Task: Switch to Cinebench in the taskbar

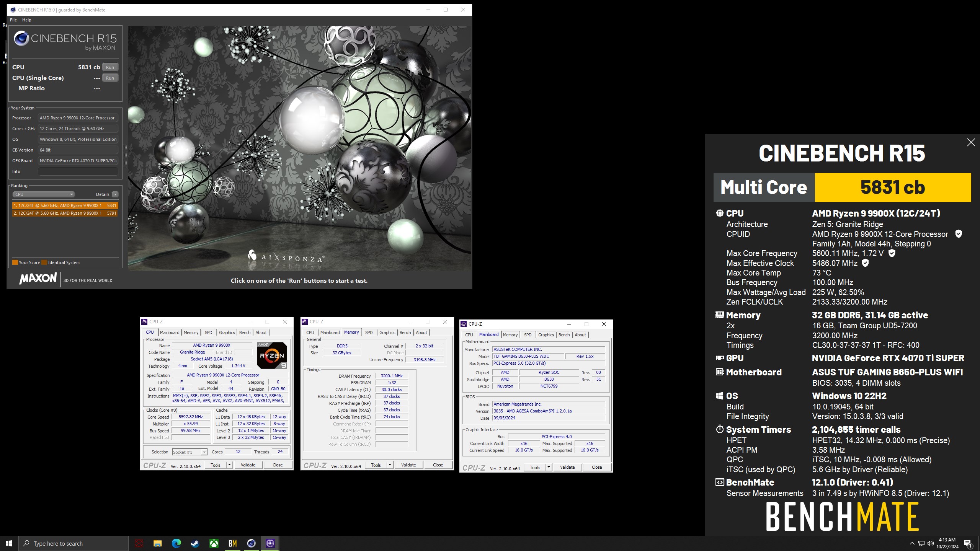Action: click(251, 543)
